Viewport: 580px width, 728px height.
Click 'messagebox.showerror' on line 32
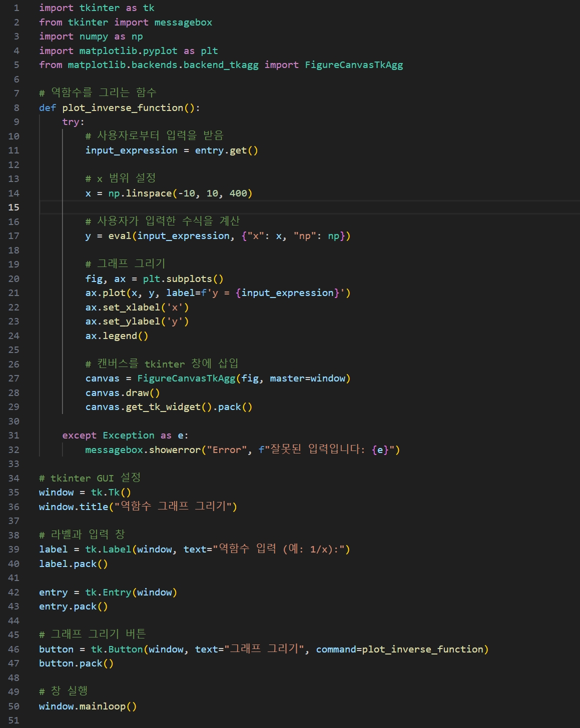coord(143,450)
